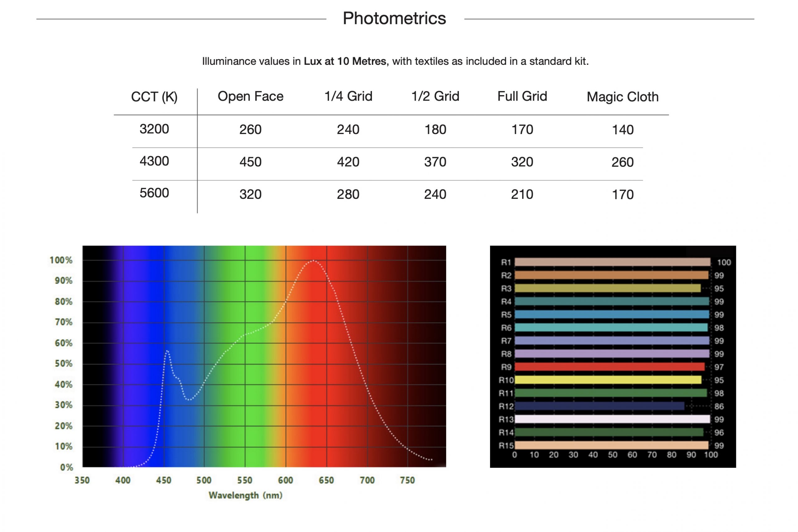Click the CCT (K) header cell
This screenshot has width=798, height=532.
point(154,97)
